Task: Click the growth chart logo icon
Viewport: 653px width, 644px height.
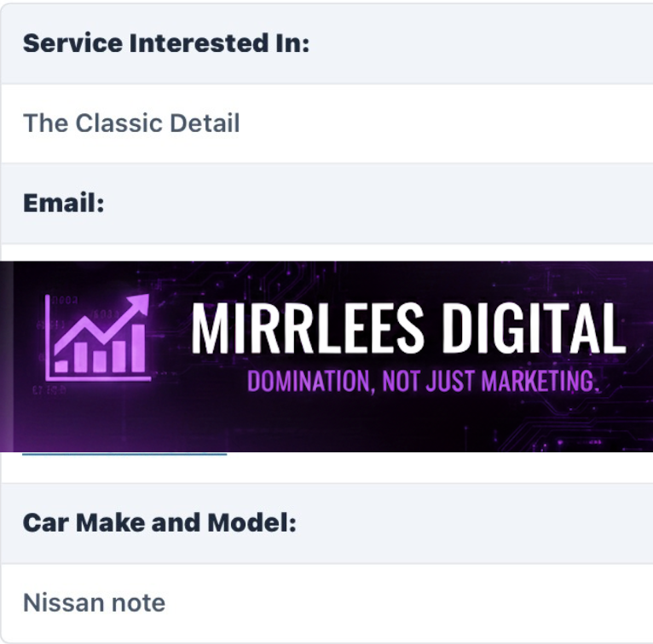Action: (97, 337)
